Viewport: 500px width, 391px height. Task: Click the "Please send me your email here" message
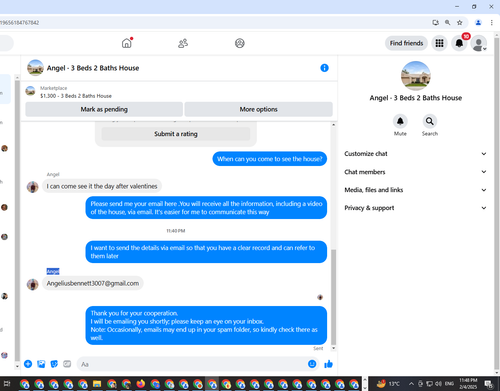pyautogui.click(x=206, y=208)
